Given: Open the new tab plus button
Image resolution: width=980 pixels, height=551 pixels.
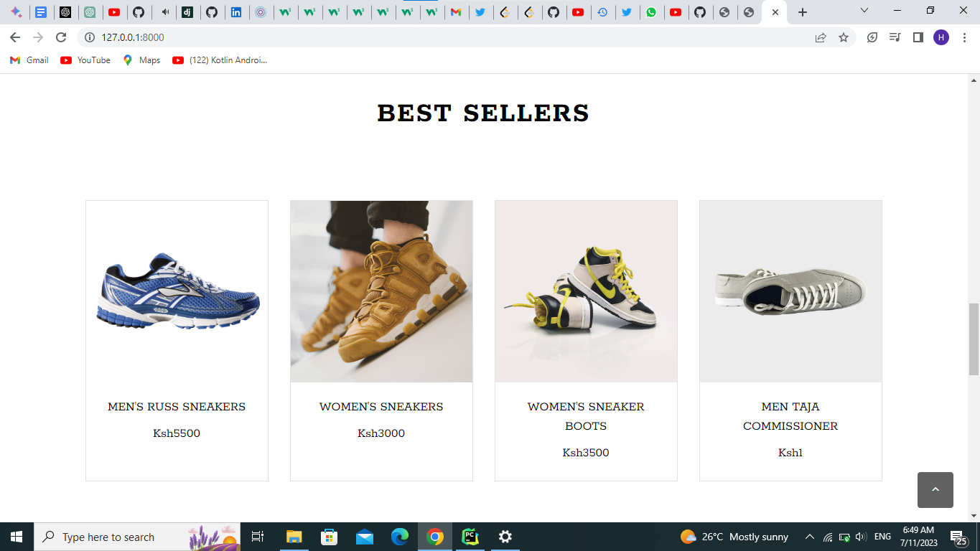Looking at the screenshot, I should coord(803,12).
